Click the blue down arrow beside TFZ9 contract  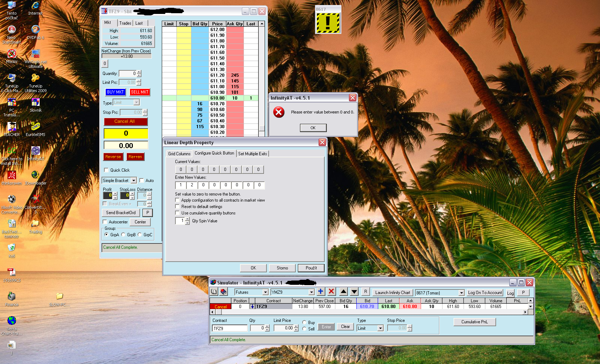252,307
